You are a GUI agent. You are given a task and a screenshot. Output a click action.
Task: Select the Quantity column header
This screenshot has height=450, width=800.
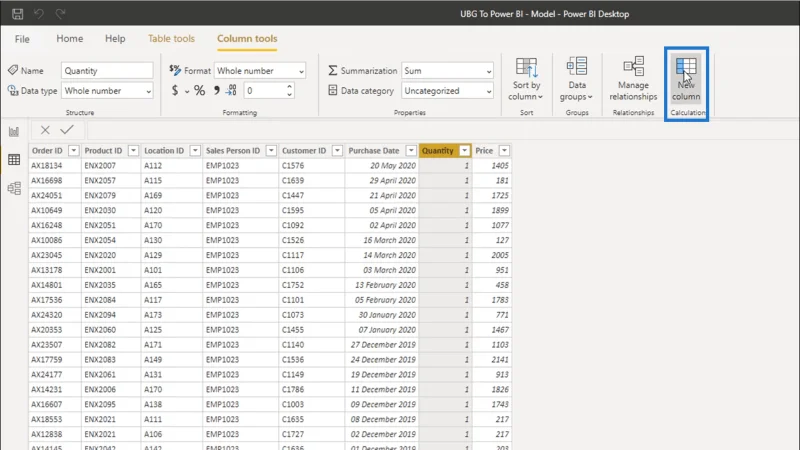438,151
